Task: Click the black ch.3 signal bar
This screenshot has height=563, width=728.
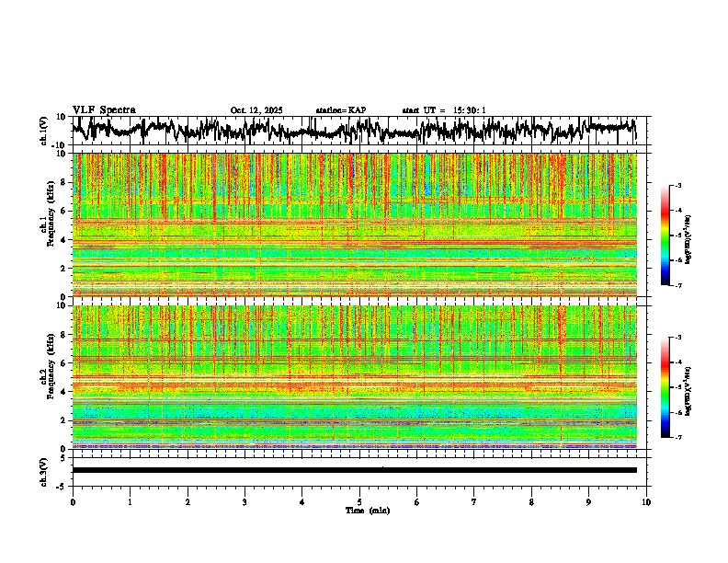Action: tap(354, 470)
